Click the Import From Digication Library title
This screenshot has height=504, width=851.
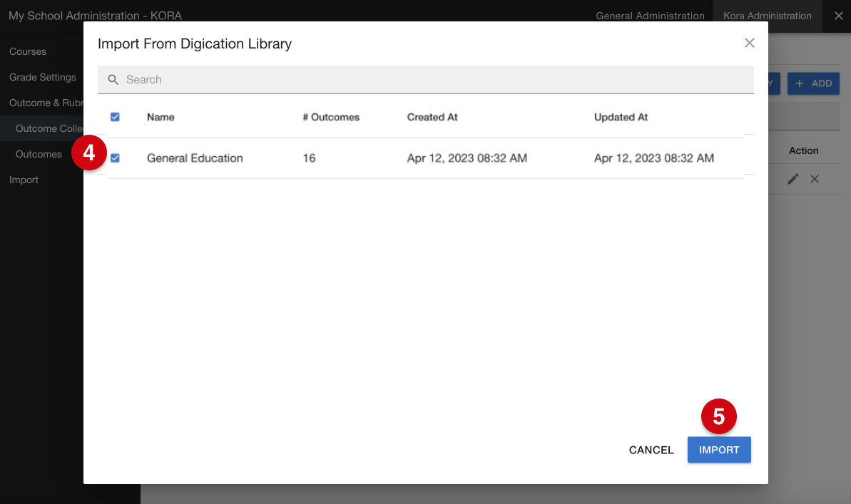pos(195,43)
